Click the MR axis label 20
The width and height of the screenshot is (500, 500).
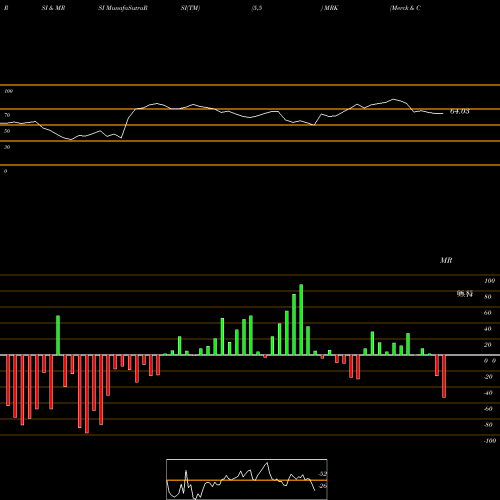coord(488,345)
